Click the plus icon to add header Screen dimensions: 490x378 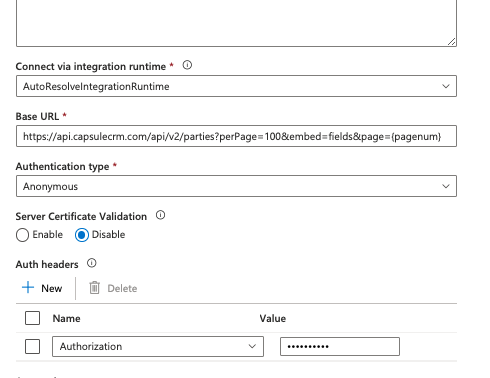tap(28, 287)
